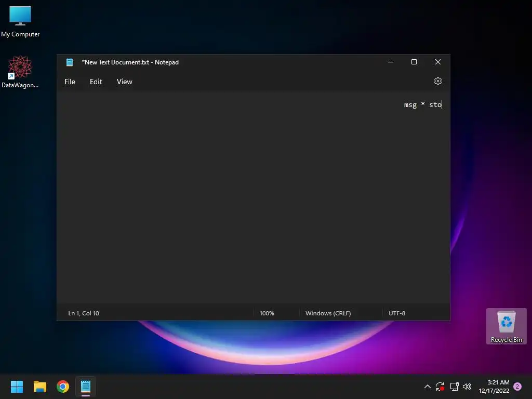532x399 pixels.
Task: Click the UTF-8 encoding indicator
Action: (397, 313)
